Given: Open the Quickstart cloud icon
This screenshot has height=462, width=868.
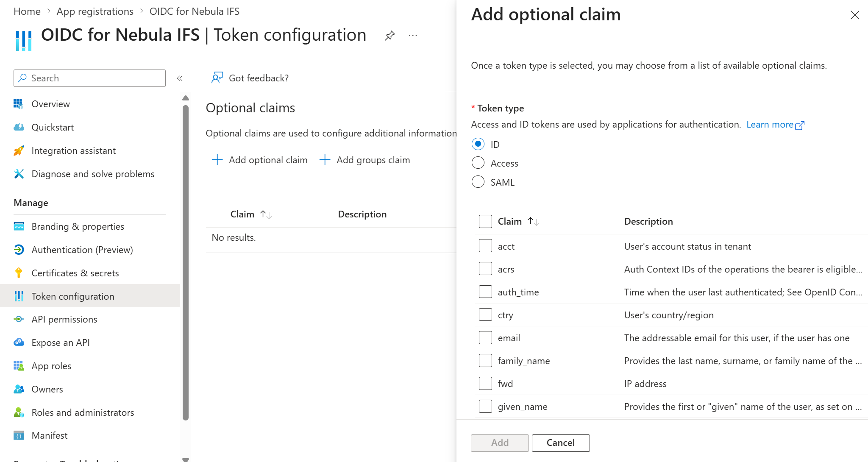Looking at the screenshot, I should coord(19,127).
